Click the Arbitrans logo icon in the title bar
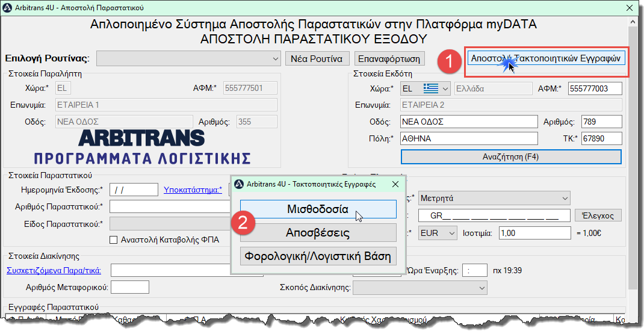The height and width of the screenshot is (331, 644). [x=7, y=8]
